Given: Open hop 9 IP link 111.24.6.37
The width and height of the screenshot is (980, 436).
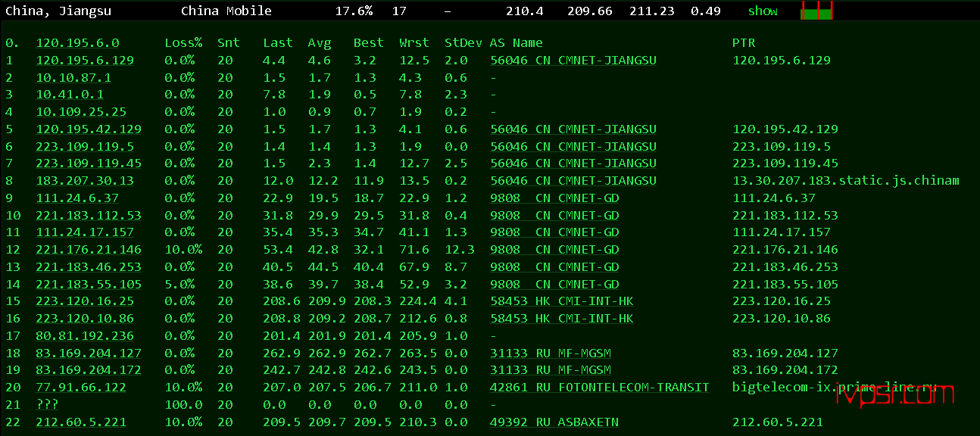Looking at the screenshot, I should 77,198.
